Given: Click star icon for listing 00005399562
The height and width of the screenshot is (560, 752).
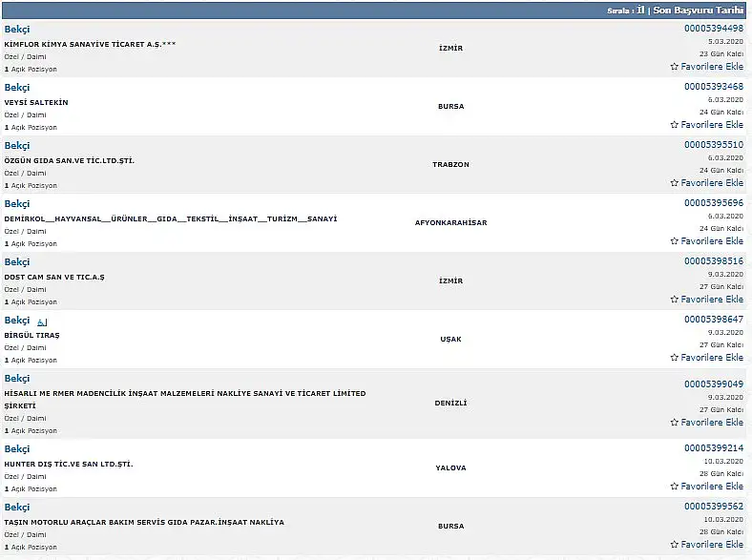Looking at the screenshot, I should pyautogui.click(x=675, y=544).
